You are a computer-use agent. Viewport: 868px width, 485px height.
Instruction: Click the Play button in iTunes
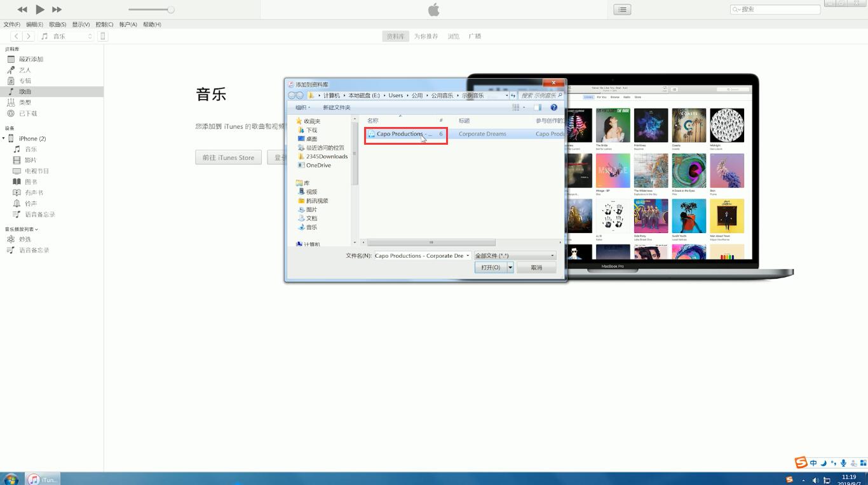click(x=40, y=10)
